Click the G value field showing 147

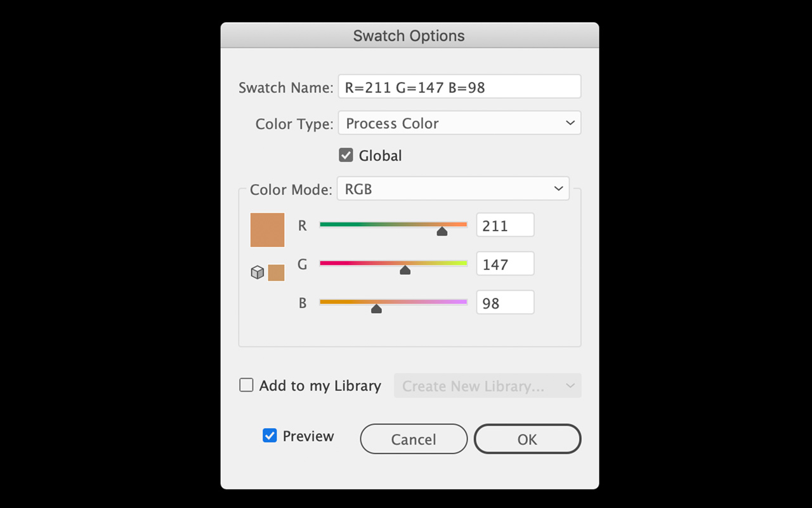[x=505, y=264]
